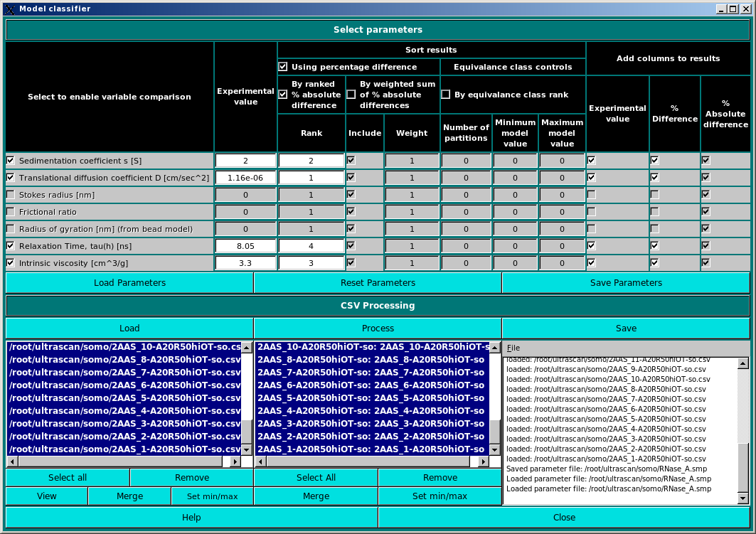Click Load Parameters

(x=129, y=282)
